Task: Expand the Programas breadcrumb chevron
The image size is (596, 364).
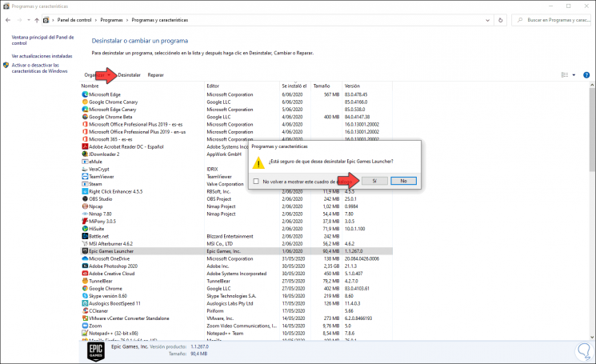Action: point(127,20)
